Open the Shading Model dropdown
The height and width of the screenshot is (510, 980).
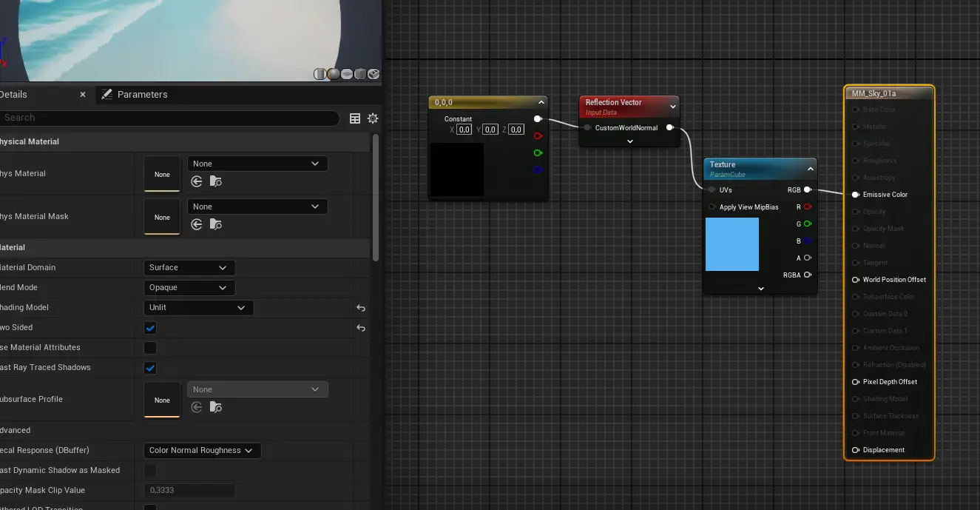[x=197, y=308]
